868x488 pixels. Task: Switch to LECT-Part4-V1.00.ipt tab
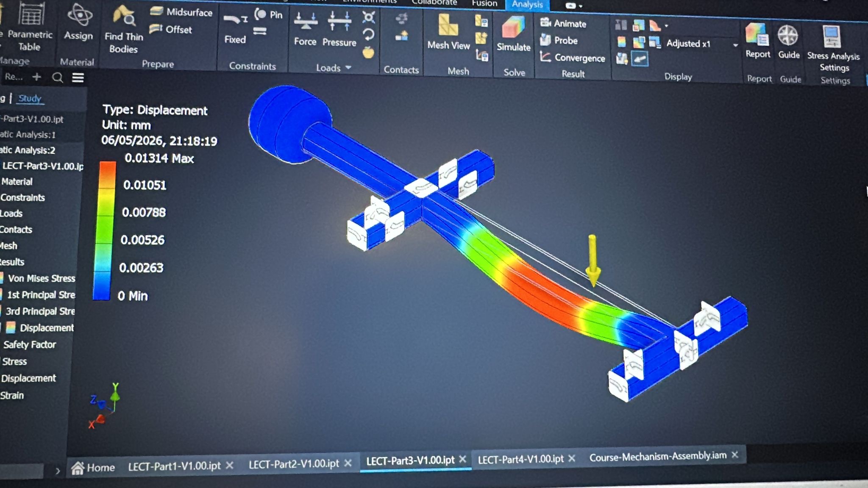521,459
